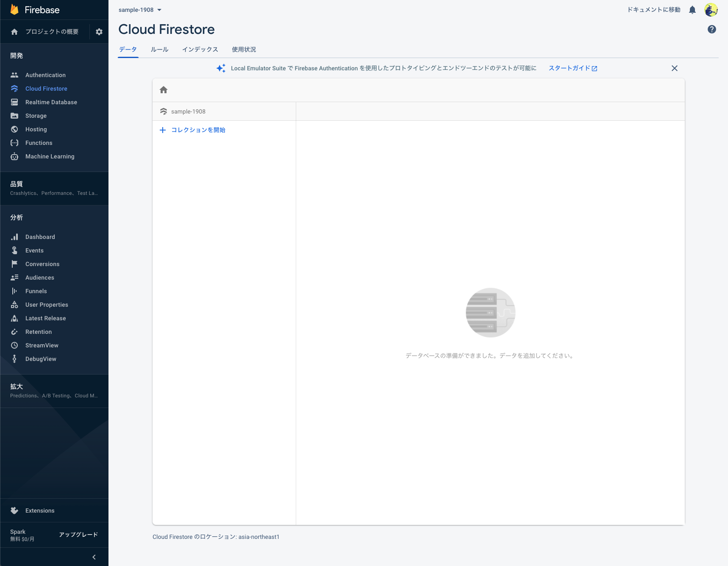
Task: Open the Conversions flag icon
Action: 14,264
